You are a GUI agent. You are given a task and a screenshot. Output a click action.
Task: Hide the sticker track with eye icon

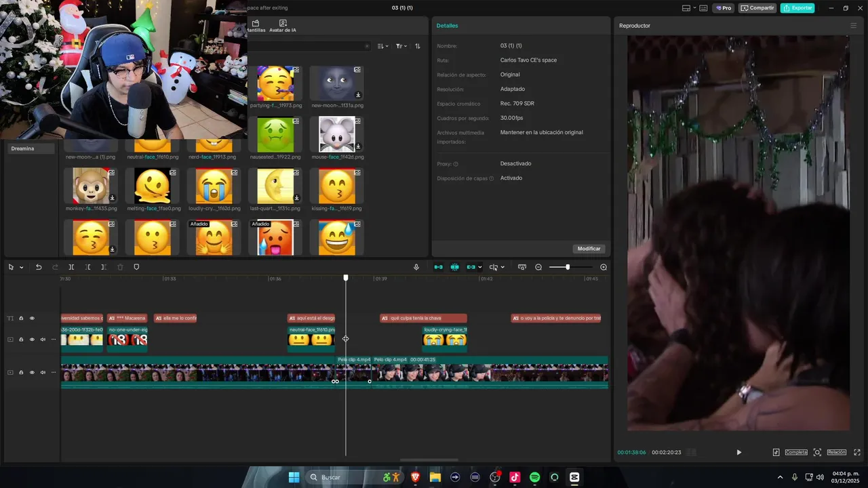pyautogui.click(x=32, y=340)
